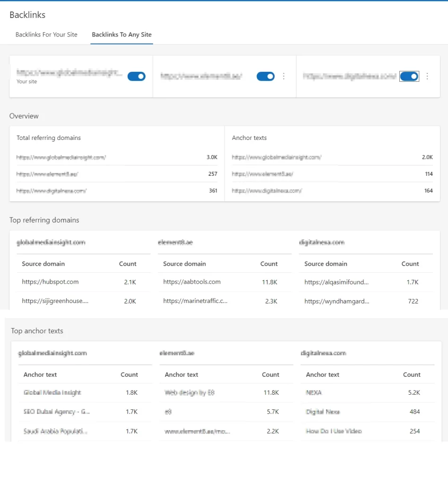Select the Backlinks To Any Site tab
This screenshot has width=448, height=484.
click(121, 35)
